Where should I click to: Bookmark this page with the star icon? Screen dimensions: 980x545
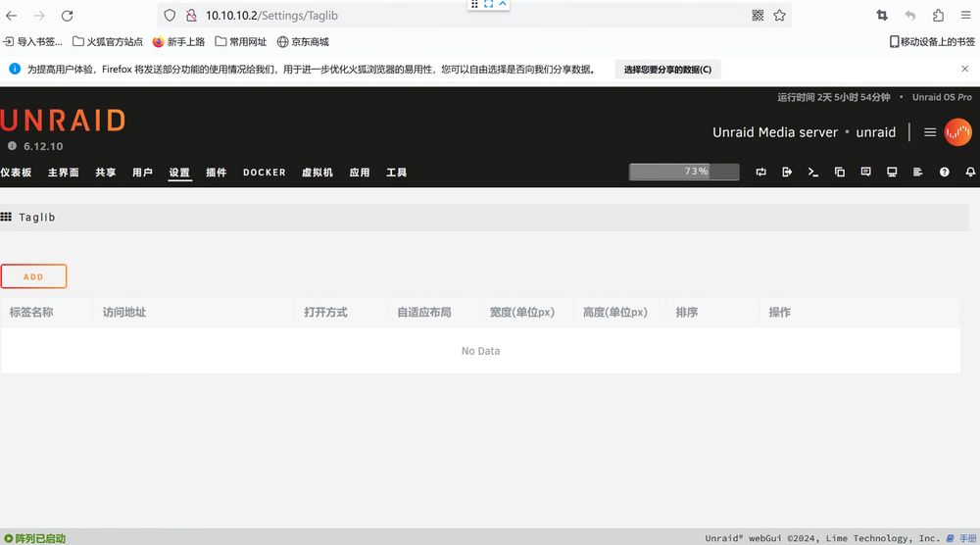click(779, 16)
